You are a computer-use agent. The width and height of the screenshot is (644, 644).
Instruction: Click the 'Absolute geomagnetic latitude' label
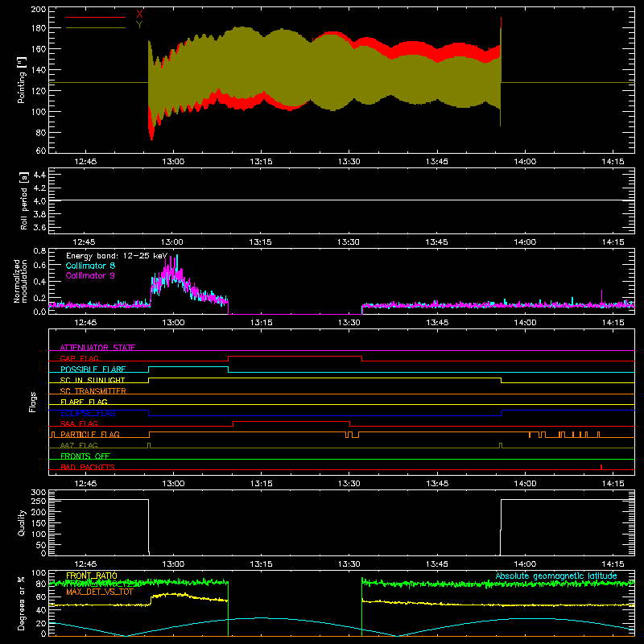(x=556, y=576)
